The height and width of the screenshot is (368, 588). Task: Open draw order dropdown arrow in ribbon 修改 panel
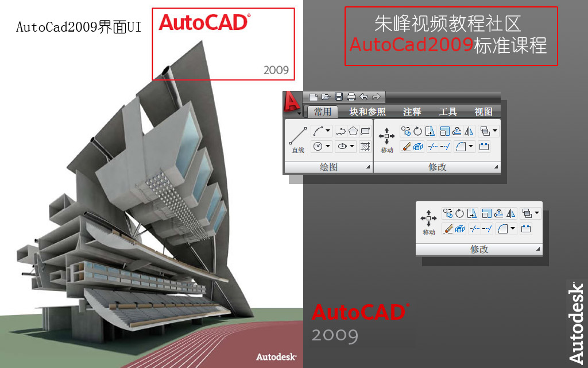495,131
